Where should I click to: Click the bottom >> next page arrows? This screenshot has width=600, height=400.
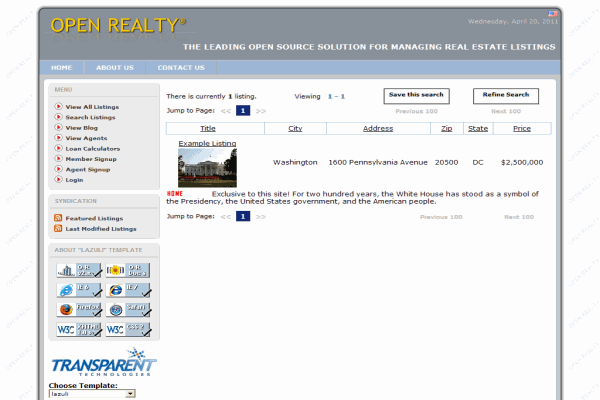click(x=261, y=217)
